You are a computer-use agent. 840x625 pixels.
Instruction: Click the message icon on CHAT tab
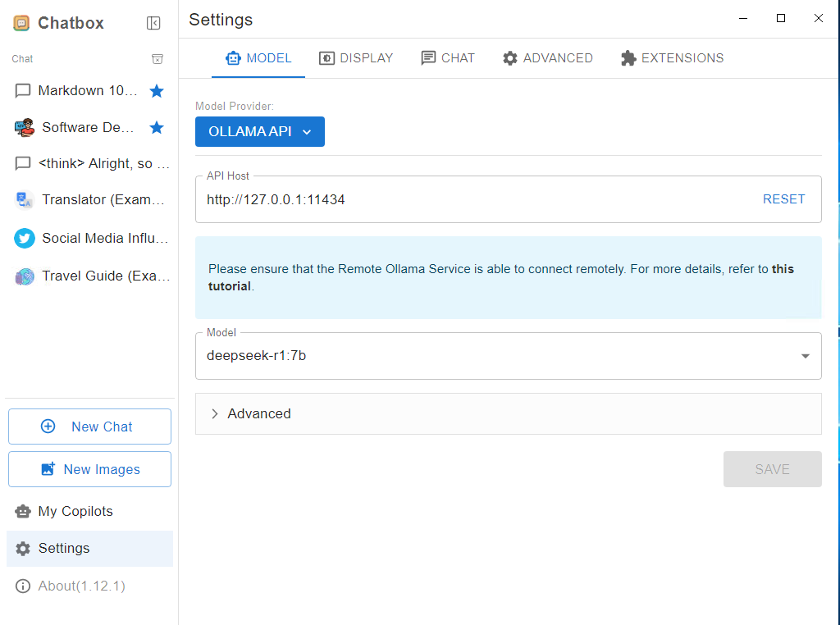[x=428, y=58]
